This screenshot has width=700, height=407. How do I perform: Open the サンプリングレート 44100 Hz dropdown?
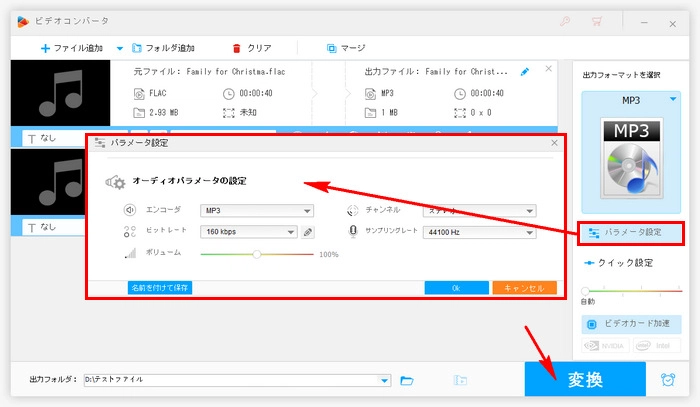click(482, 232)
